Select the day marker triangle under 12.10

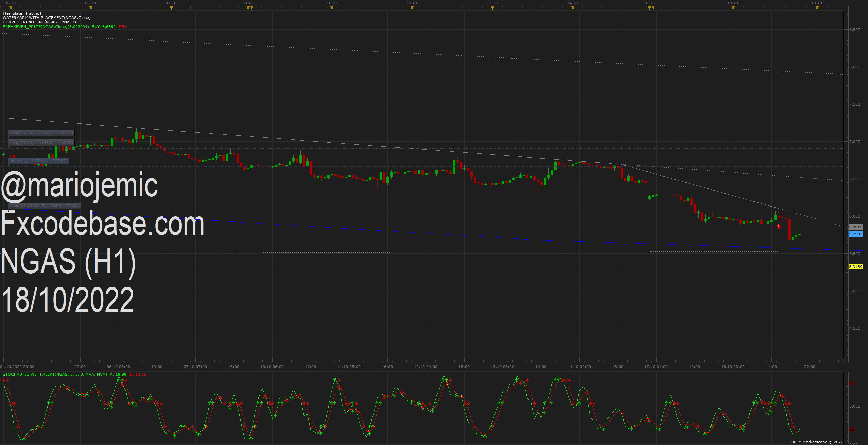pos(412,8)
